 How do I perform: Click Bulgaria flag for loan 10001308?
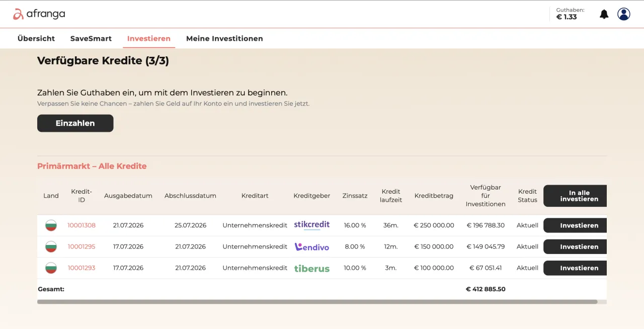click(51, 225)
